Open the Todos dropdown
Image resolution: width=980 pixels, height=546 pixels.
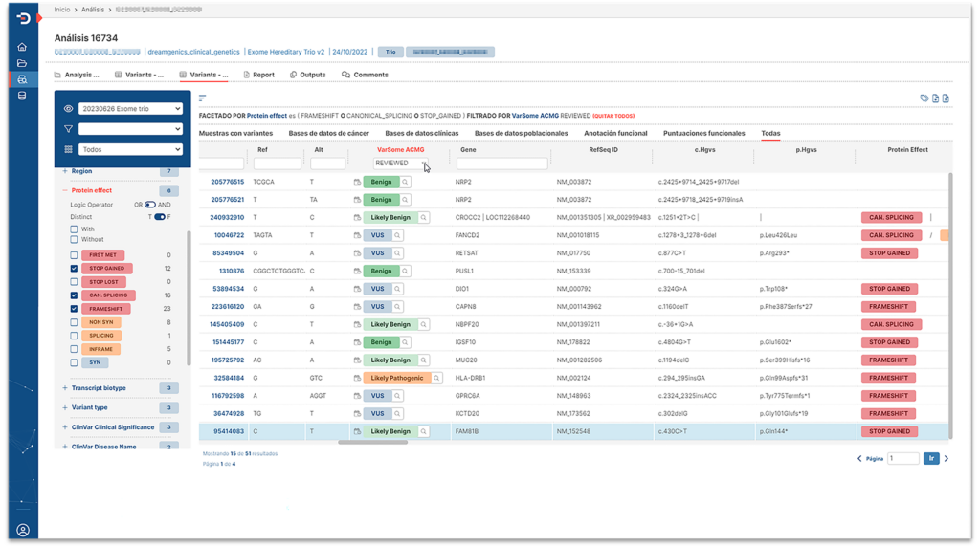[x=130, y=149]
